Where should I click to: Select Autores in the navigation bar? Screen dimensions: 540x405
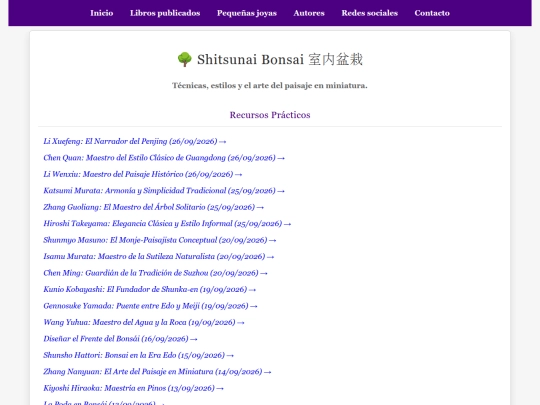click(309, 13)
